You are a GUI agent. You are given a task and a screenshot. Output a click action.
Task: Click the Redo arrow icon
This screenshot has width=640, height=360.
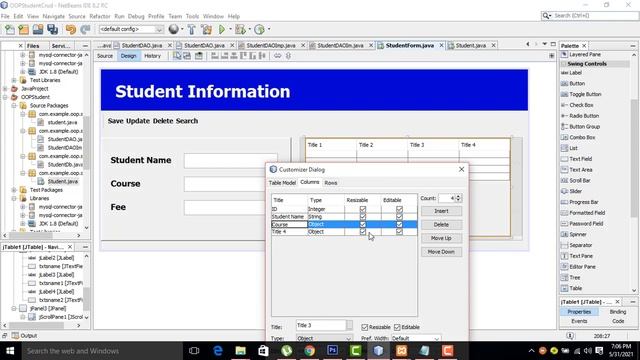[x=85, y=29]
